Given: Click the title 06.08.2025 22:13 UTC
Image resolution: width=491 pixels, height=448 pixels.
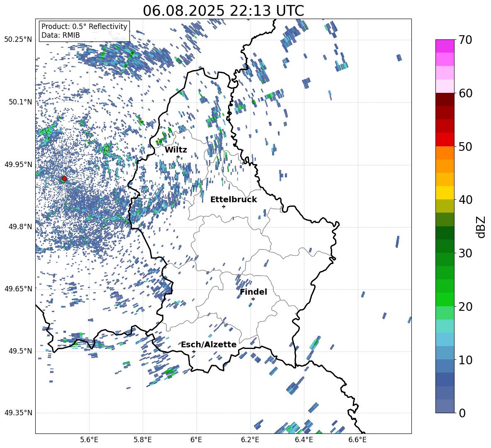Looking at the screenshot, I should coord(224,11).
